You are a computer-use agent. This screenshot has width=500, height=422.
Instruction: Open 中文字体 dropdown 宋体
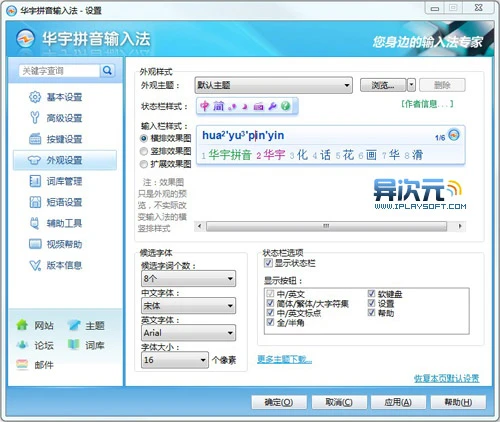[188, 306]
